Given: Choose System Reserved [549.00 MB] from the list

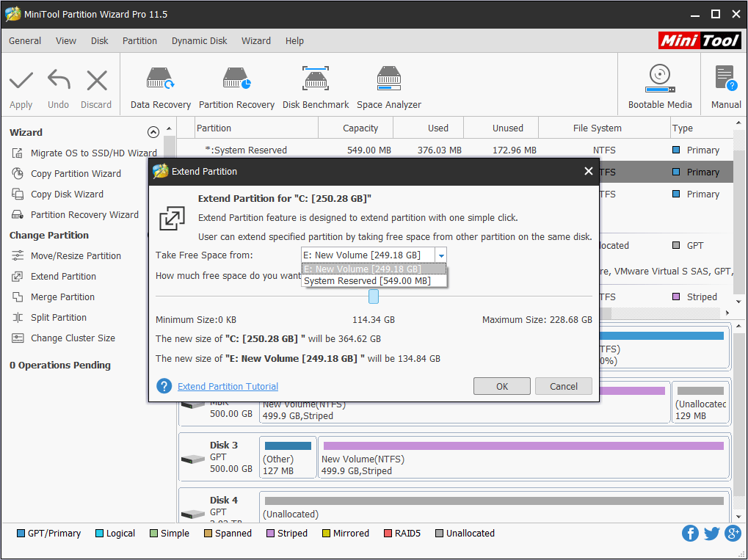Looking at the screenshot, I should point(374,281).
